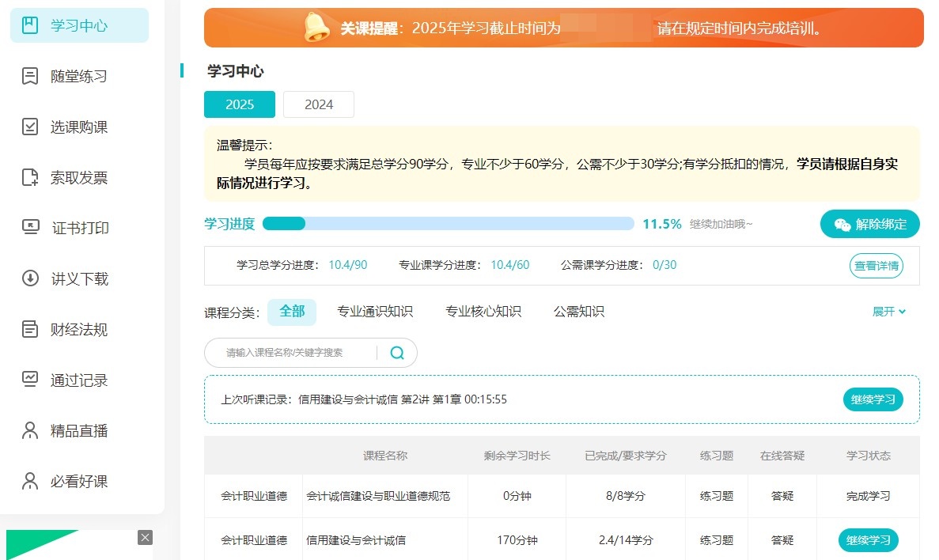Open 查看详情 for credit progress
Image resolution: width=939 pixels, height=560 pixels.
click(876, 265)
